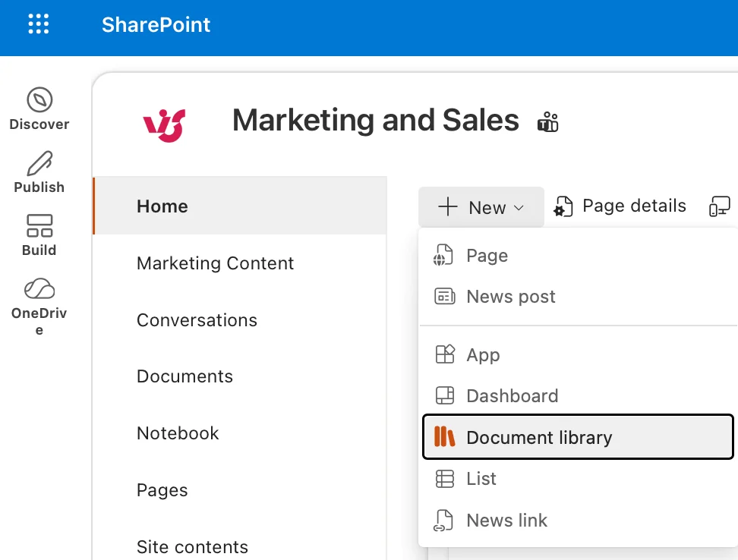Choose News link from the New menu
738x560 pixels.
(x=578, y=520)
